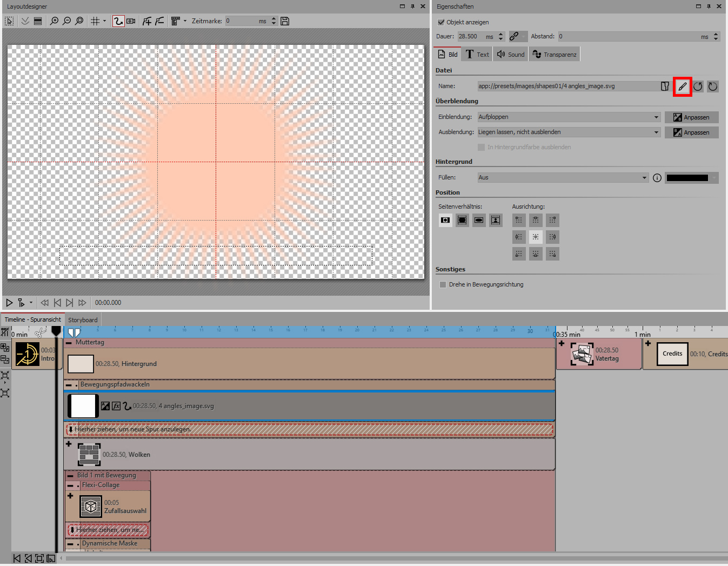
Task: Select the camera pan tool
Action: (x=131, y=21)
